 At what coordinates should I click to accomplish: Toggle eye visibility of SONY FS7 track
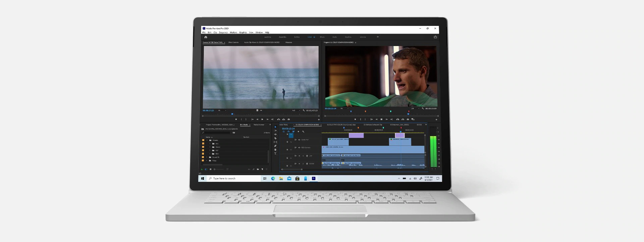299,140
